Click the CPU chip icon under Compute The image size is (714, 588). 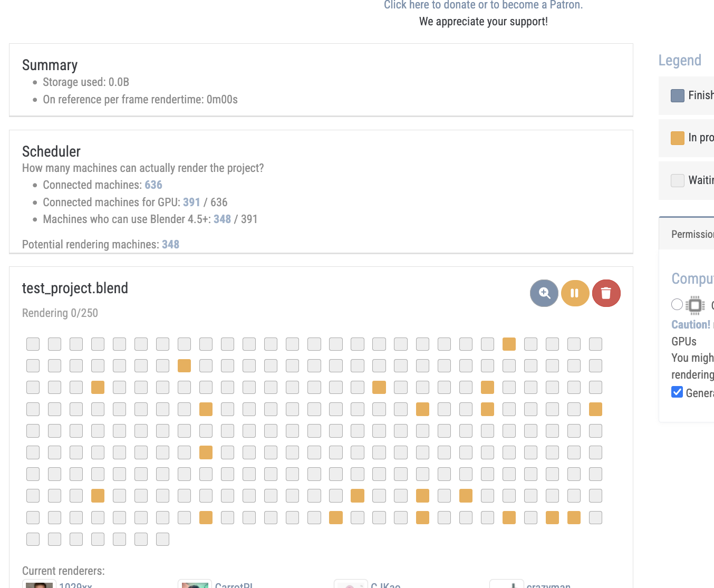[x=695, y=305]
